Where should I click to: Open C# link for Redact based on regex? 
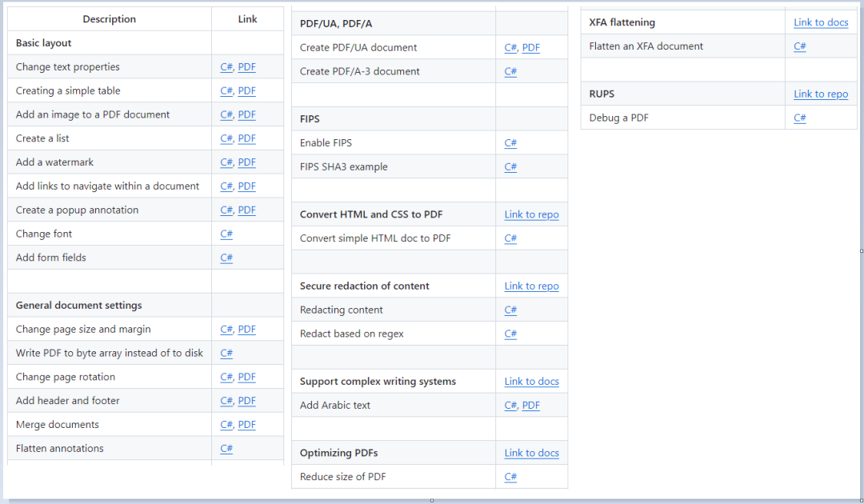pyautogui.click(x=510, y=334)
